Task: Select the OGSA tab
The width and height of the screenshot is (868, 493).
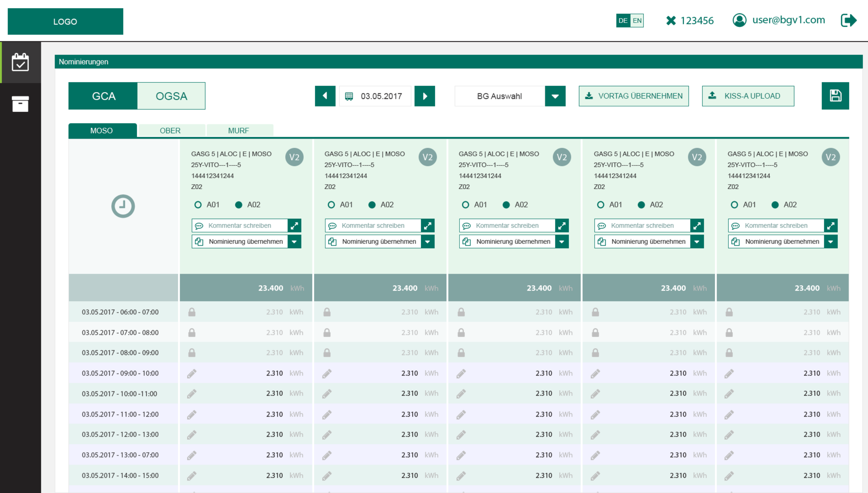Action: coord(171,96)
